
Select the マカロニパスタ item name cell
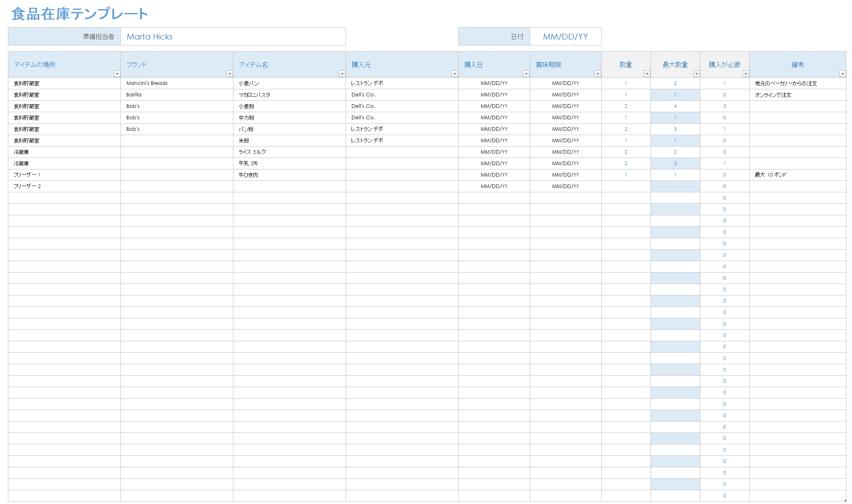290,95
